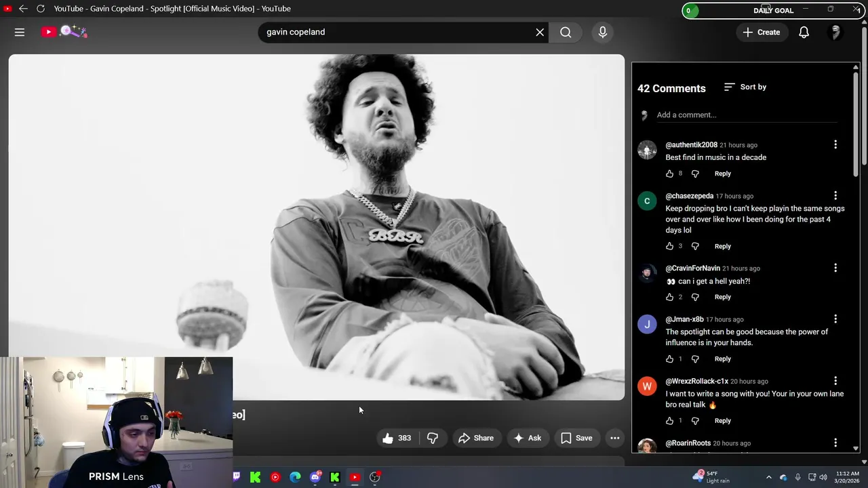Like the @Jman-x8b comment
The height and width of the screenshot is (488, 868).
click(x=670, y=359)
